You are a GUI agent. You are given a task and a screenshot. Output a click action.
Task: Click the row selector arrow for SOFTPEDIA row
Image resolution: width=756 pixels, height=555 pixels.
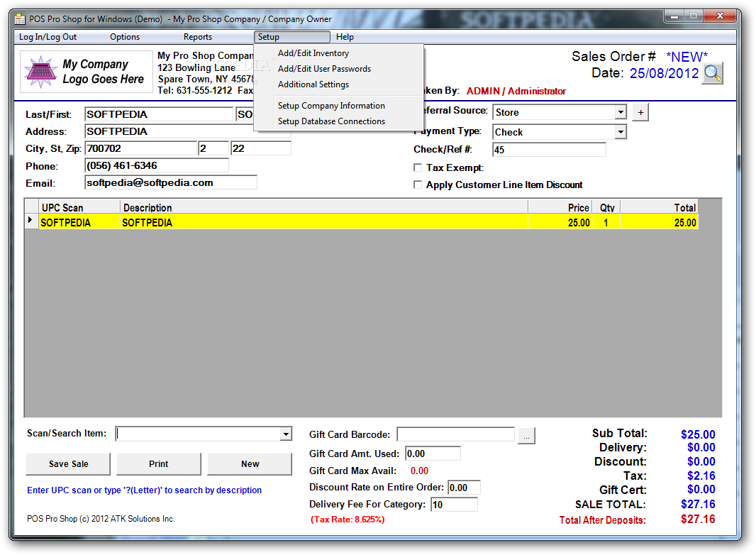click(x=31, y=221)
